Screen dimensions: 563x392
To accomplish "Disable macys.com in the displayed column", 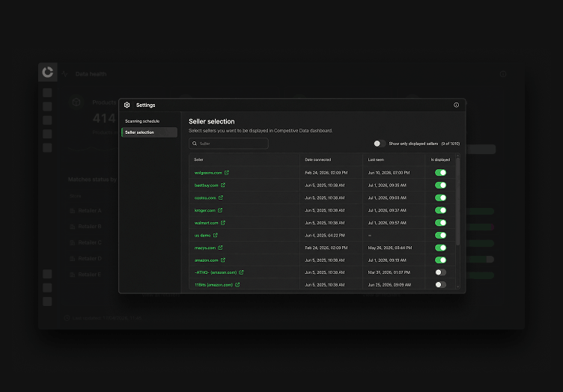I will click(x=440, y=248).
